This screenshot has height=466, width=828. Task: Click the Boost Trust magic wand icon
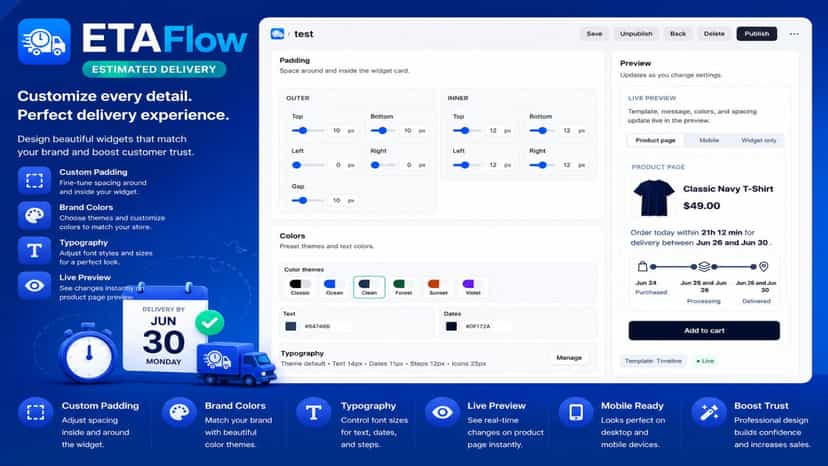pos(709,412)
